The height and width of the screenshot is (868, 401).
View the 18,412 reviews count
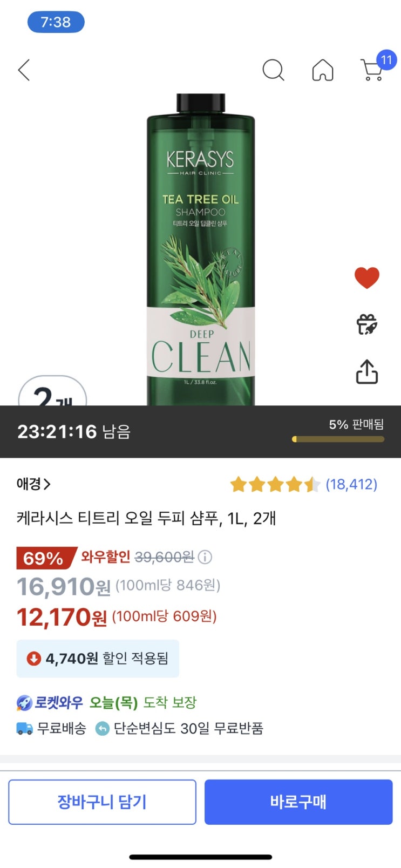(x=351, y=484)
